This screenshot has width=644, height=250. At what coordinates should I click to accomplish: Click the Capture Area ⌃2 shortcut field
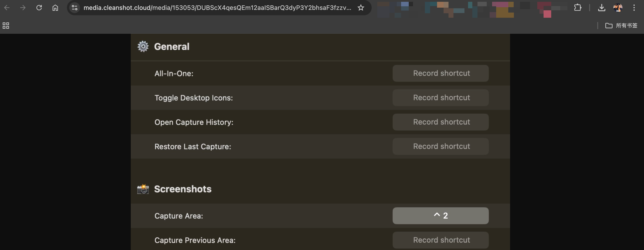(x=440, y=216)
